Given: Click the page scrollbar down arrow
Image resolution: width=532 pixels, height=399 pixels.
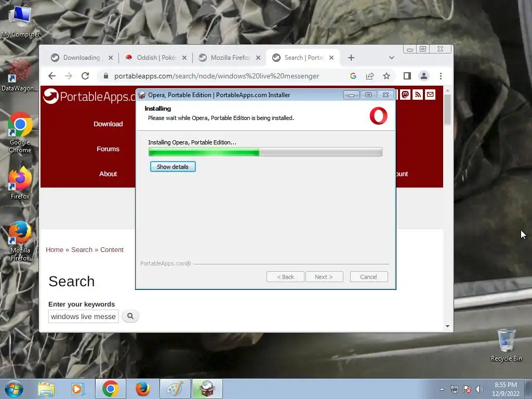Looking at the screenshot, I should tap(447, 326).
